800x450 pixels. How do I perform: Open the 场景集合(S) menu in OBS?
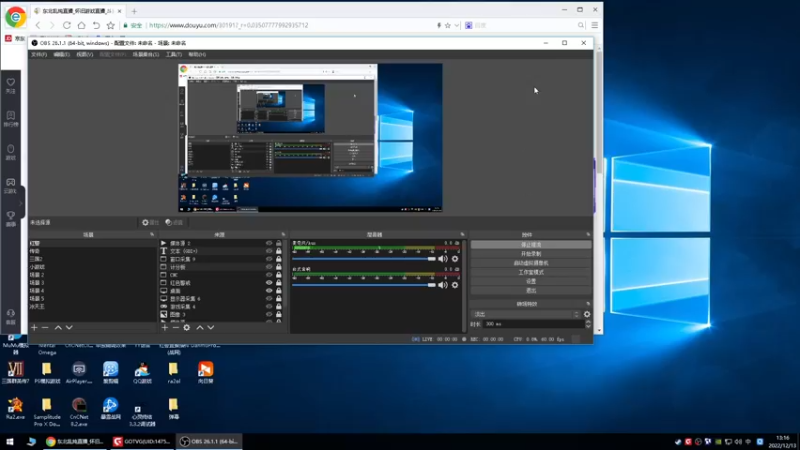click(x=146, y=55)
